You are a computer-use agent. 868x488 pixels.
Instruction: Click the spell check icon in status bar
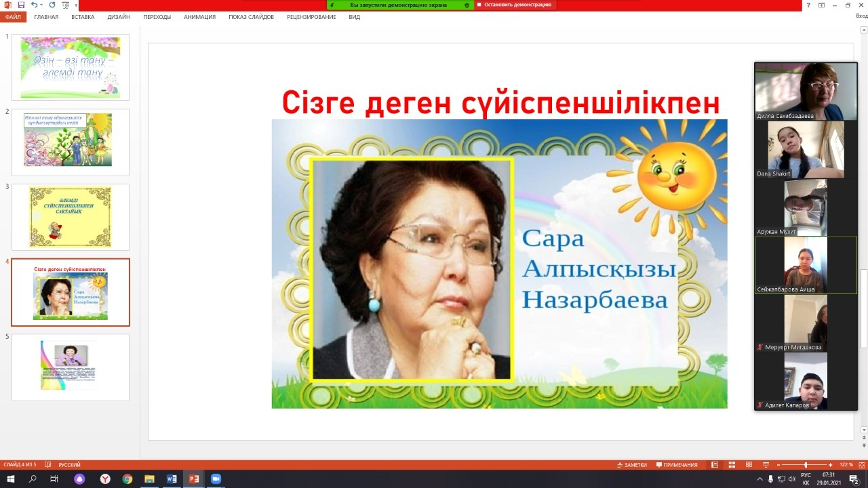tap(47, 465)
